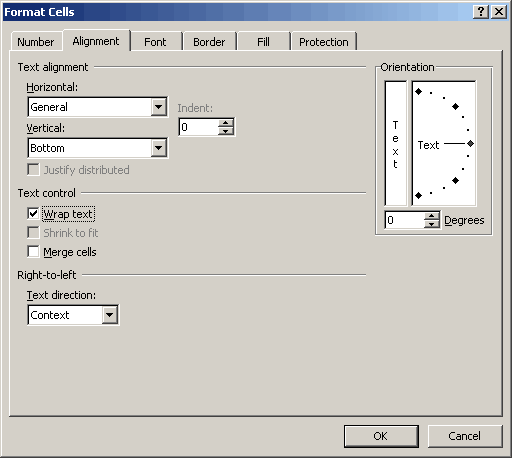Uncheck the Wrap text checkbox
Screen dimensions: 512x458
click(x=33, y=213)
